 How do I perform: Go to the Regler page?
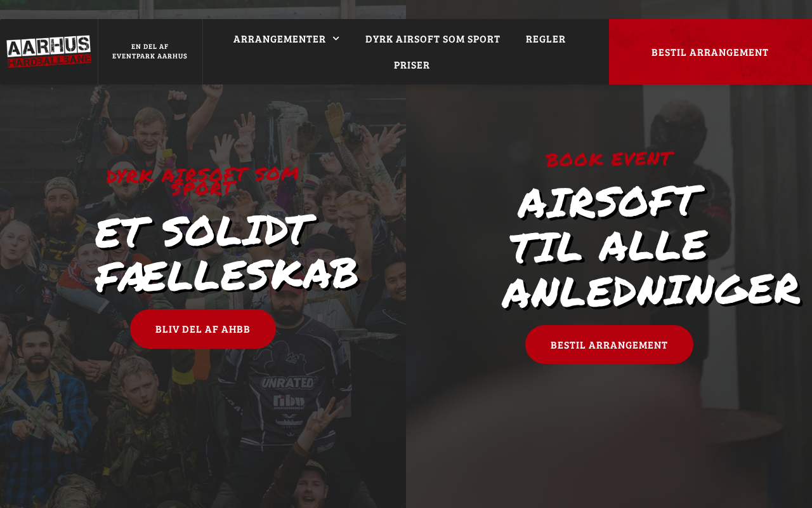(x=546, y=39)
